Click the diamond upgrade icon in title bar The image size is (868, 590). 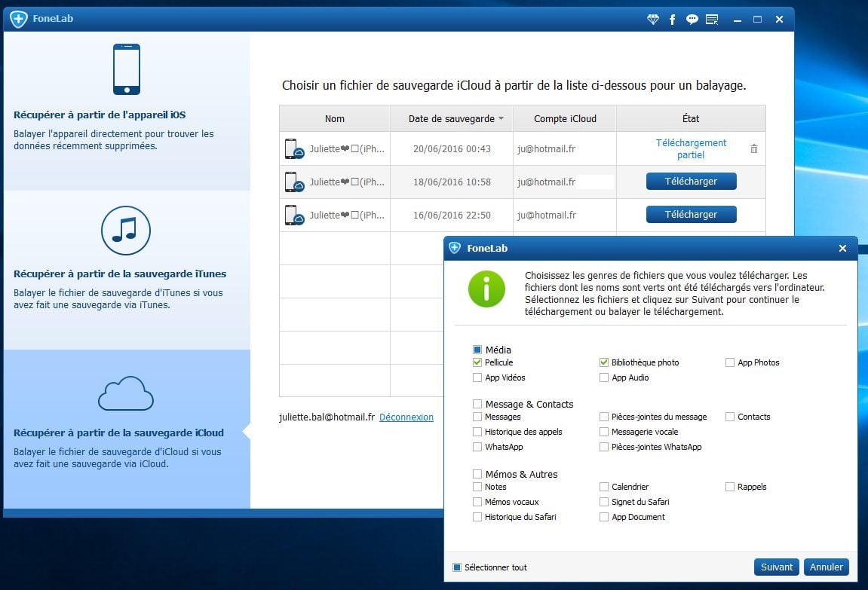point(653,20)
